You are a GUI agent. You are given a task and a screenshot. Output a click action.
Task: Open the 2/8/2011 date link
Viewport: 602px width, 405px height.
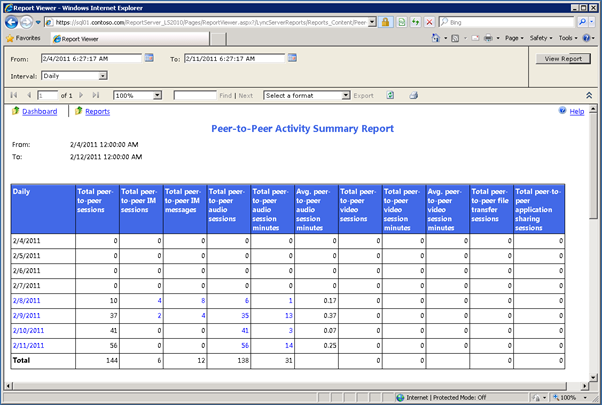tap(27, 300)
